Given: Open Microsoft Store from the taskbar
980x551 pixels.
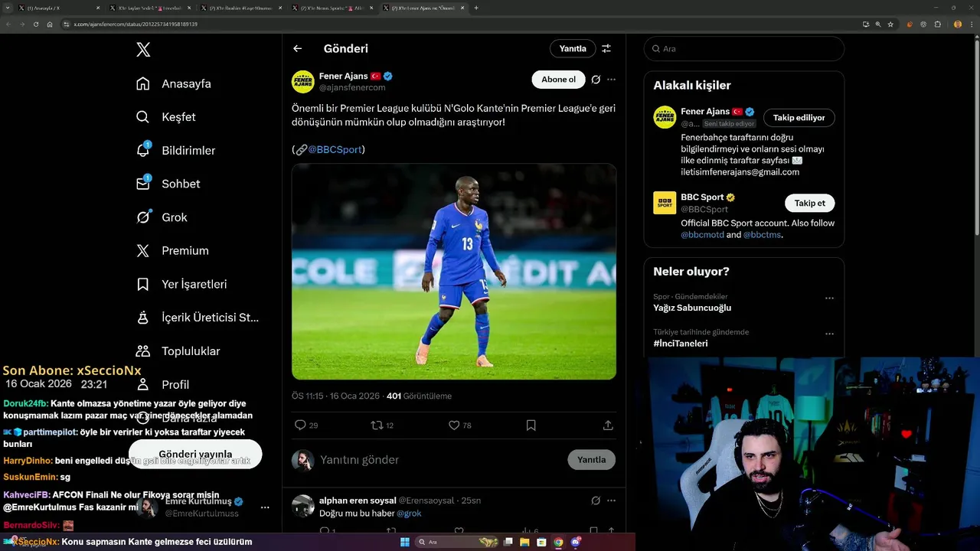Looking at the screenshot, I should point(542,543).
